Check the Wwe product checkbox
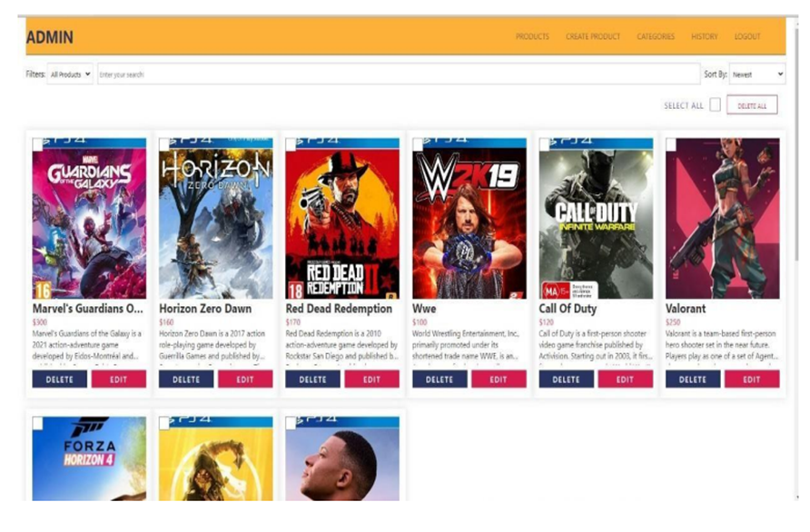 point(418,144)
